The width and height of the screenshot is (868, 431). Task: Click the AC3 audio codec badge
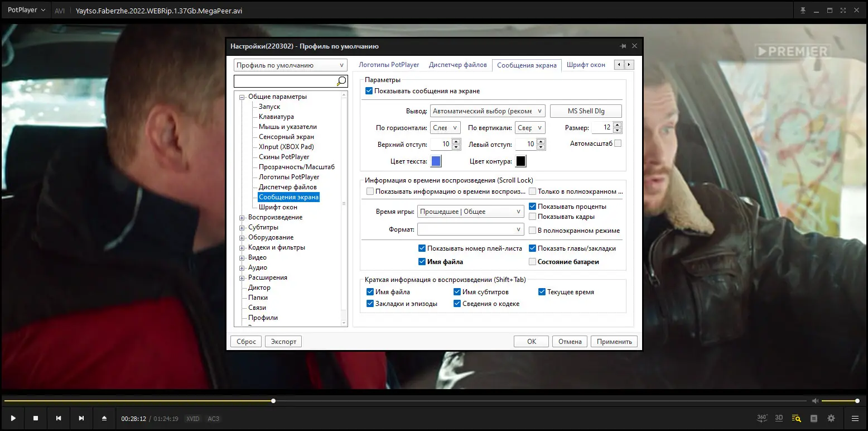click(x=214, y=419)
